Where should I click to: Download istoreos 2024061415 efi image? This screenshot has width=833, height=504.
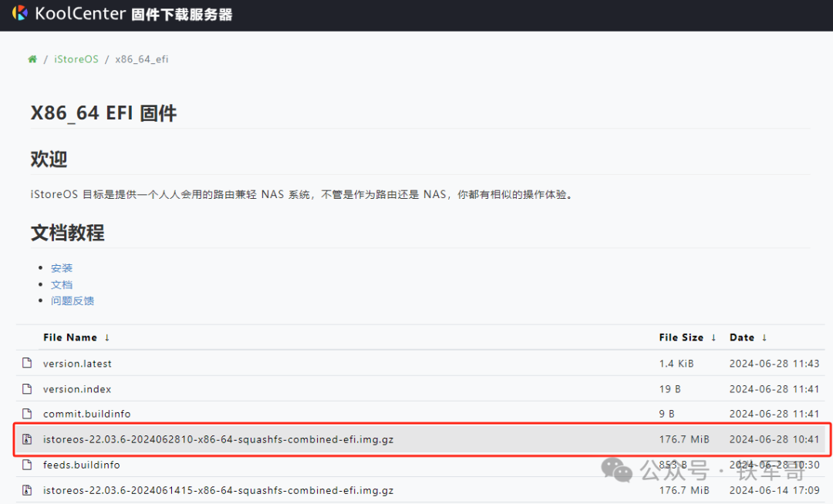(x=218, y=490)
